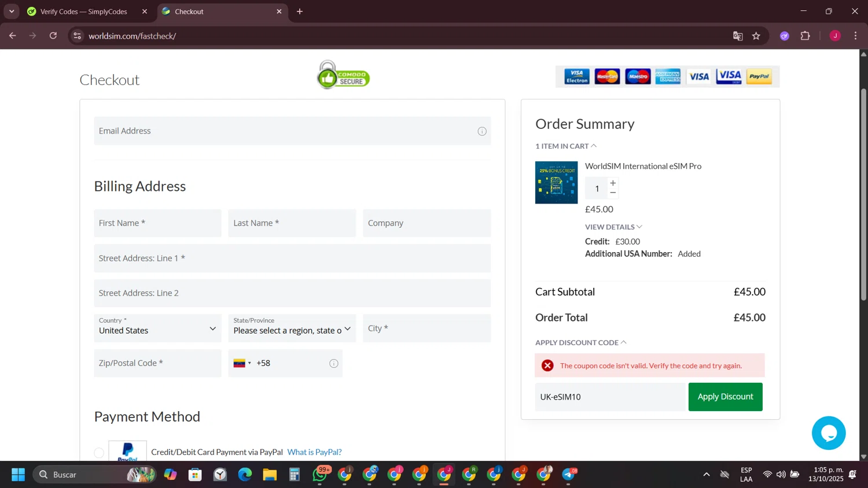
Task: Increase quantity with the plus icon
Action: tap(613, 183)
